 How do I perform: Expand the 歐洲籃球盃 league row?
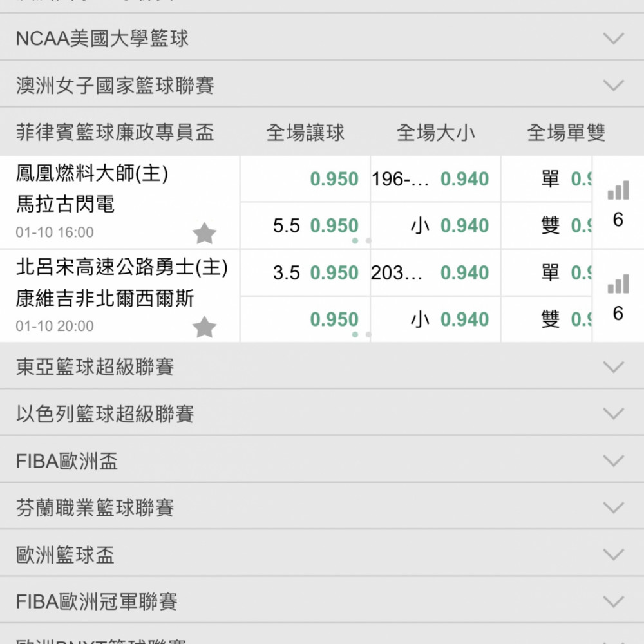(x=322, y=554)
